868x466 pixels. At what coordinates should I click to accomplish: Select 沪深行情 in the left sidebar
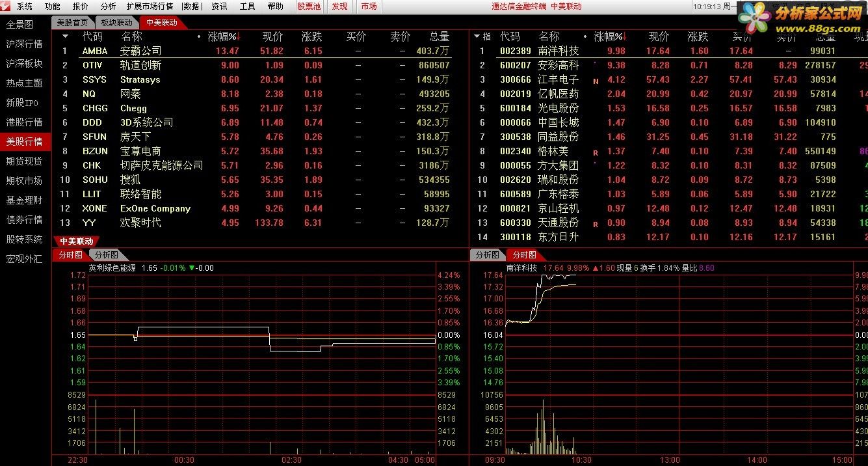[x=24, y=44]
